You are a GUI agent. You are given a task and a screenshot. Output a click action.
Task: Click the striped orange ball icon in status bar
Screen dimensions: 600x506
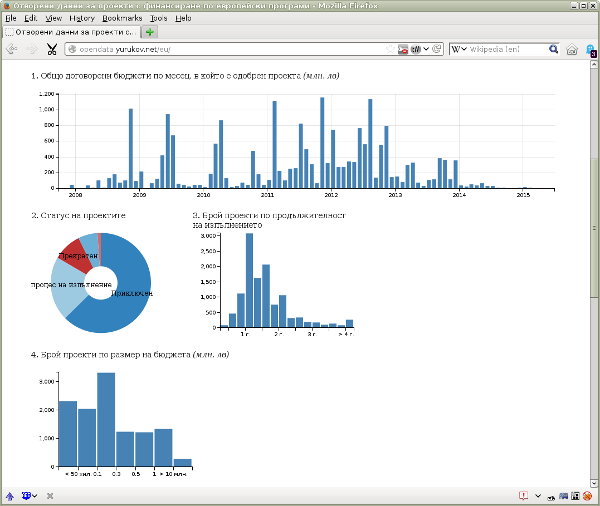(587, 496)
